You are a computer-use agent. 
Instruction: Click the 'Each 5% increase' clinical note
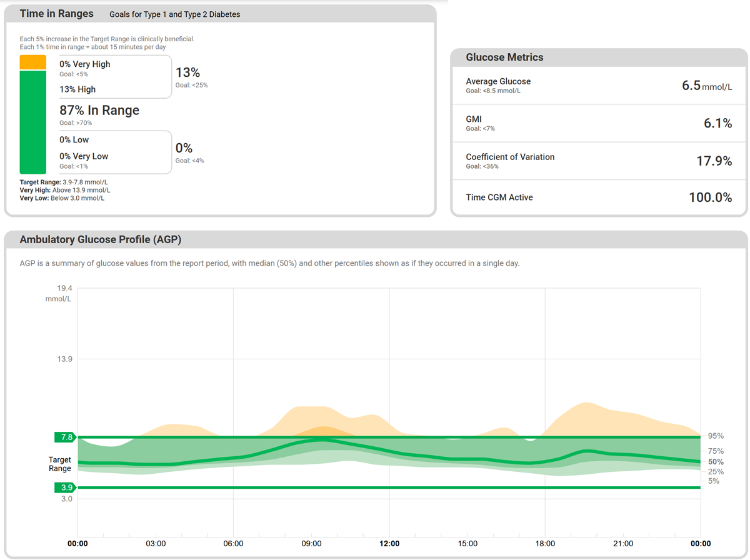[x=107, y=39]
